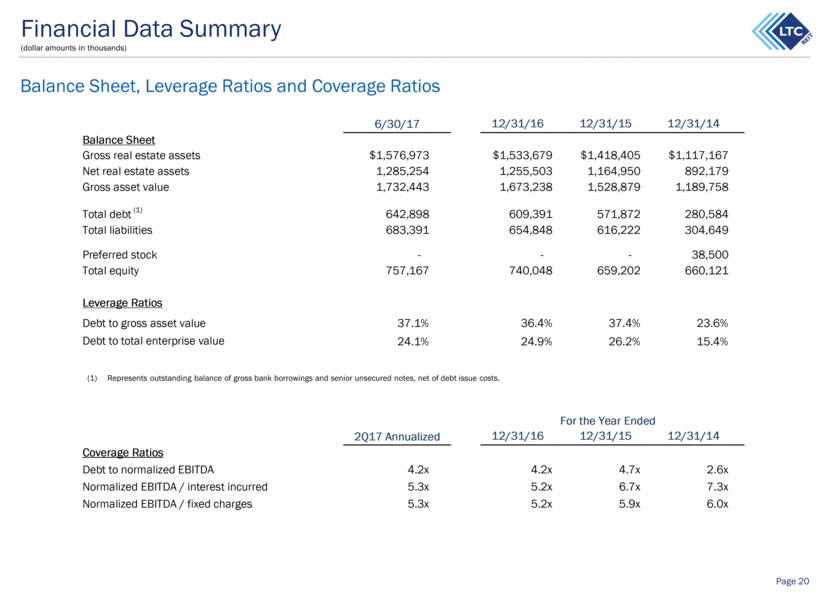Click the Preferred stock value 38,500
Viewport: 830px width, 604px height.
(x=709, y=255)
